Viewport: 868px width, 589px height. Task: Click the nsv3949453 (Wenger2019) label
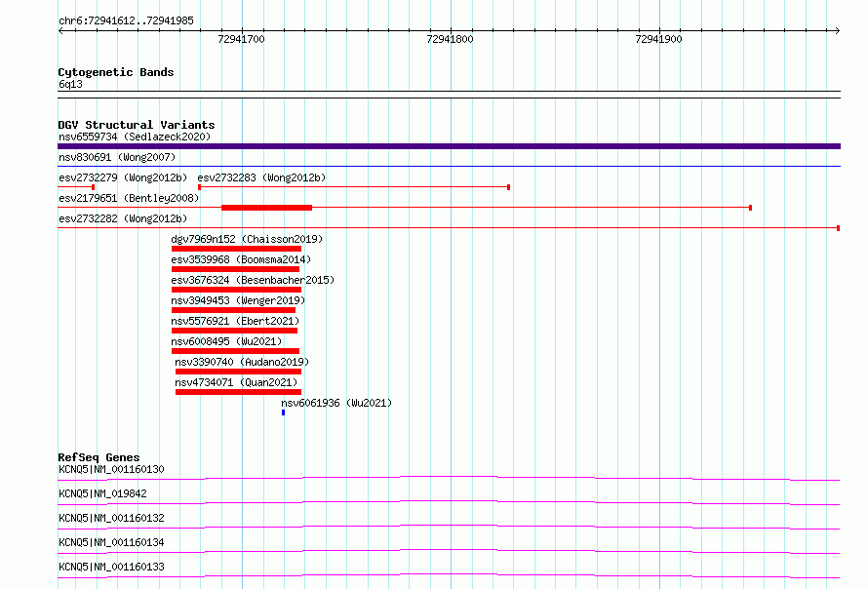coord(238,300)
